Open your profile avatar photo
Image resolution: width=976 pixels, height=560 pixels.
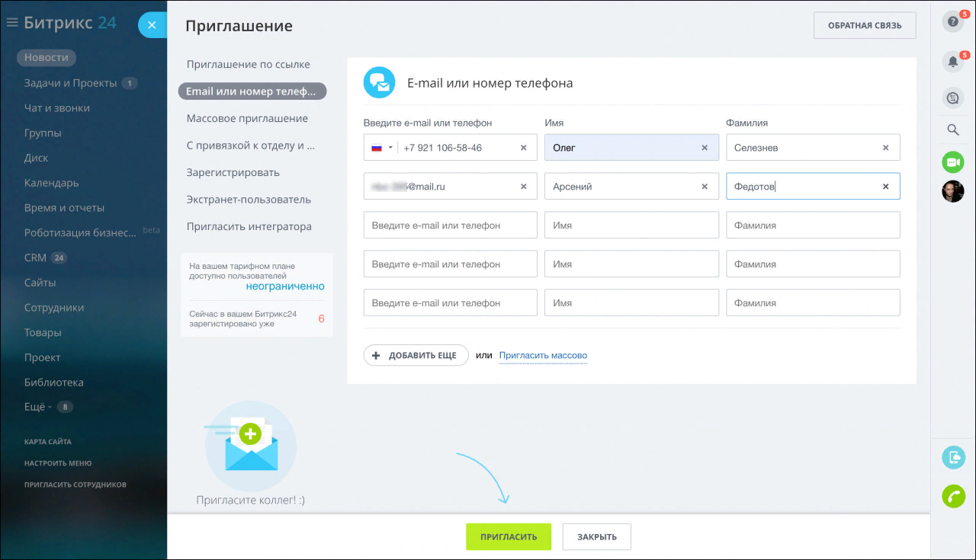(952, 191)
